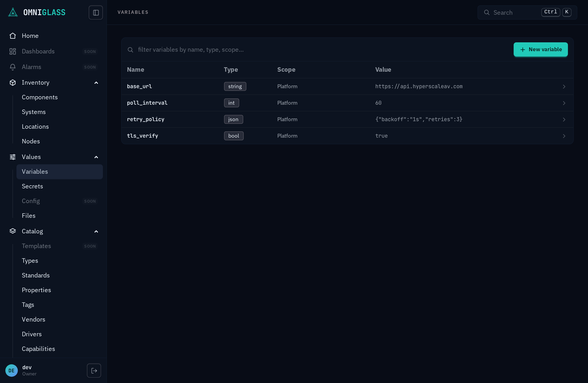The image size is (588, 383).
Task: Click the magnifier icon in the top Search box
Action: [x=487, y=12]
